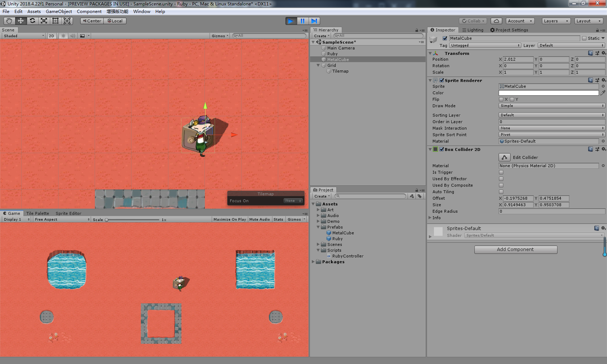Open Mask Interaction dropdown

[x=552, y=128]
